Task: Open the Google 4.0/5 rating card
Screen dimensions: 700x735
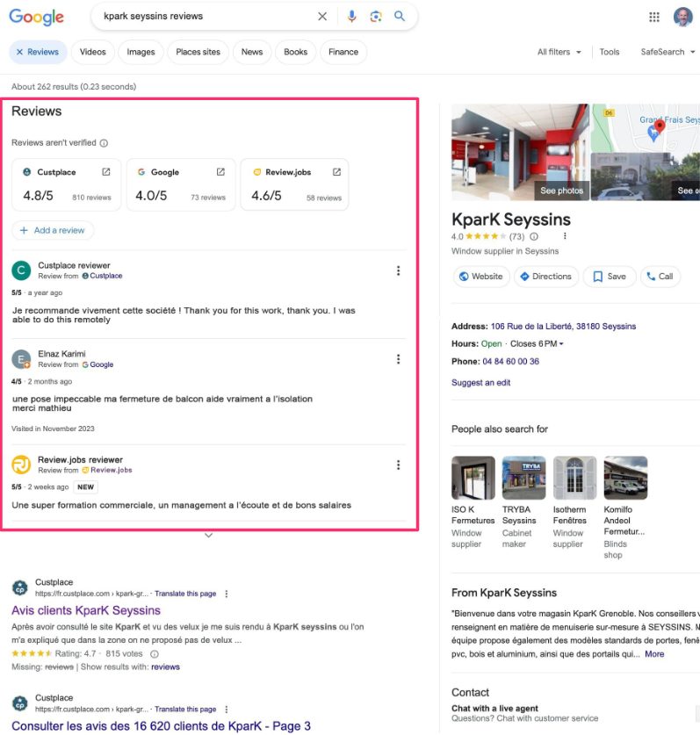Action: [x=181, y=184]
